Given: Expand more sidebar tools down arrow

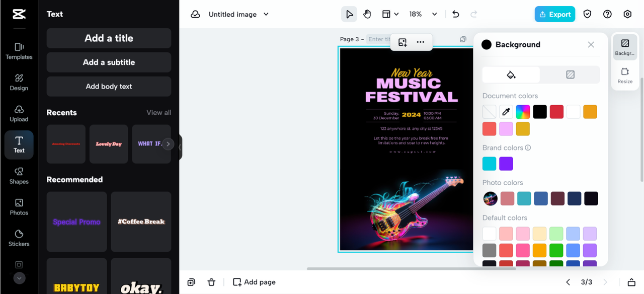Looking at the screenshot, I should coord(19,278).
